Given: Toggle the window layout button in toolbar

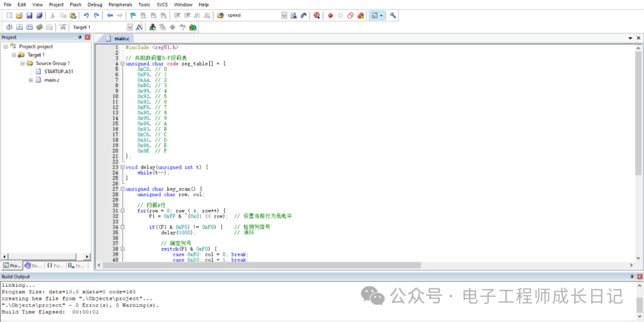Looking at the screenshot, I should pos(374,15).
